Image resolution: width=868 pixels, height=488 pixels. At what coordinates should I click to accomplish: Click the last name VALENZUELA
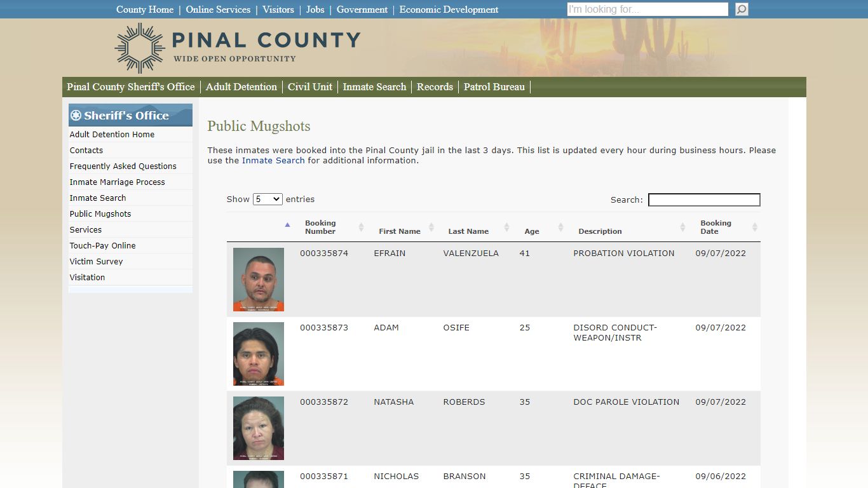(x=471, y=253)
